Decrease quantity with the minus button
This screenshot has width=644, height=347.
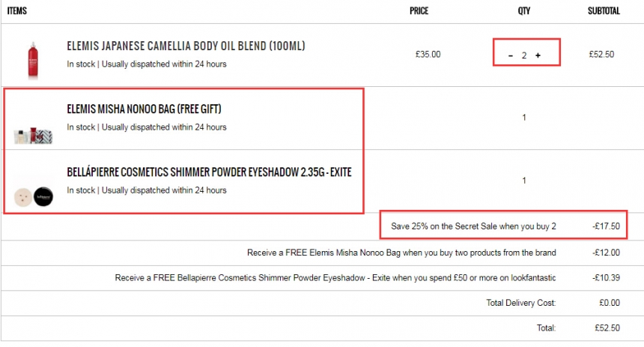[511, 55]
